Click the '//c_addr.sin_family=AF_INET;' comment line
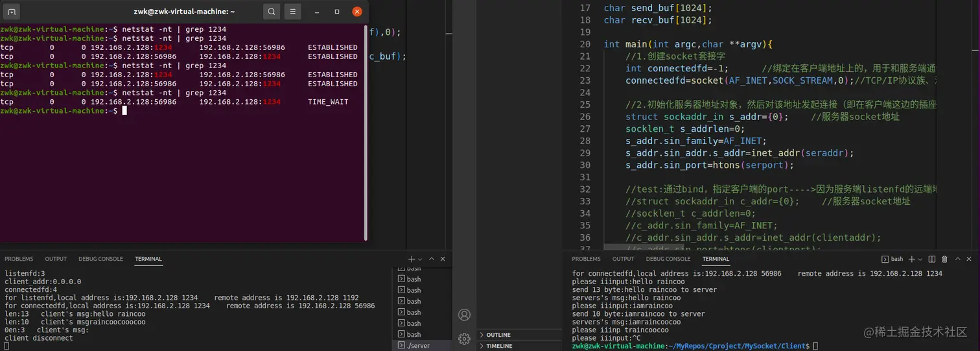The width and height of the screenshot is (980, 351). click(701, 226)
